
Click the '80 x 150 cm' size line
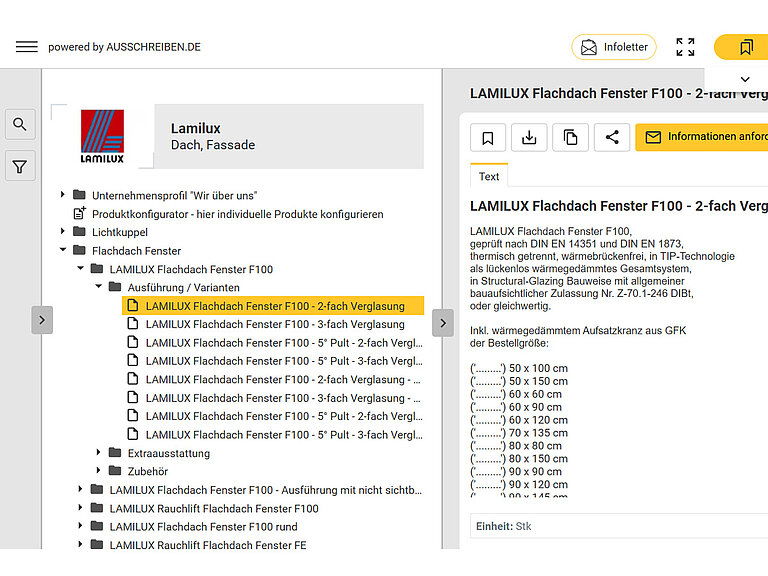[x=519, y=459]
